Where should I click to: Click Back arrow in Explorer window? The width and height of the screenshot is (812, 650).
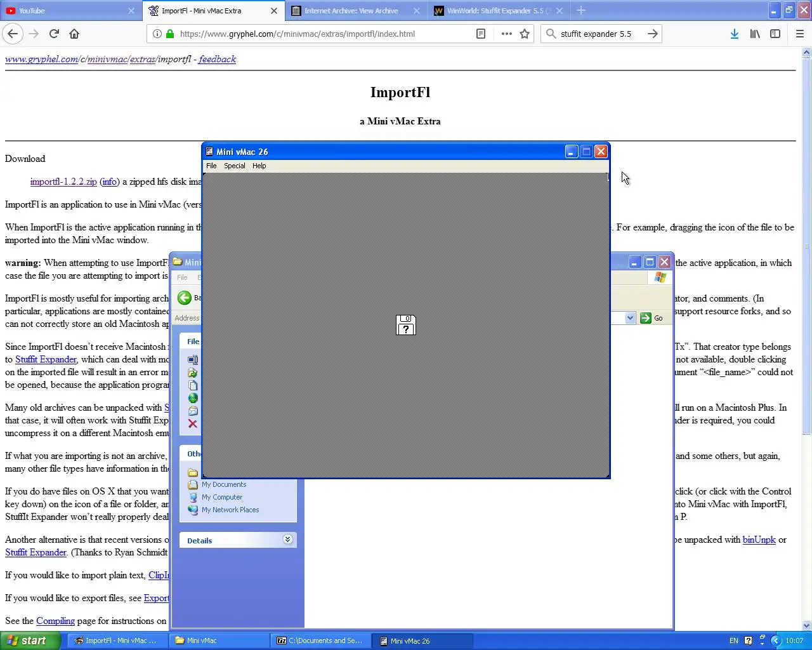coord(185,298)
